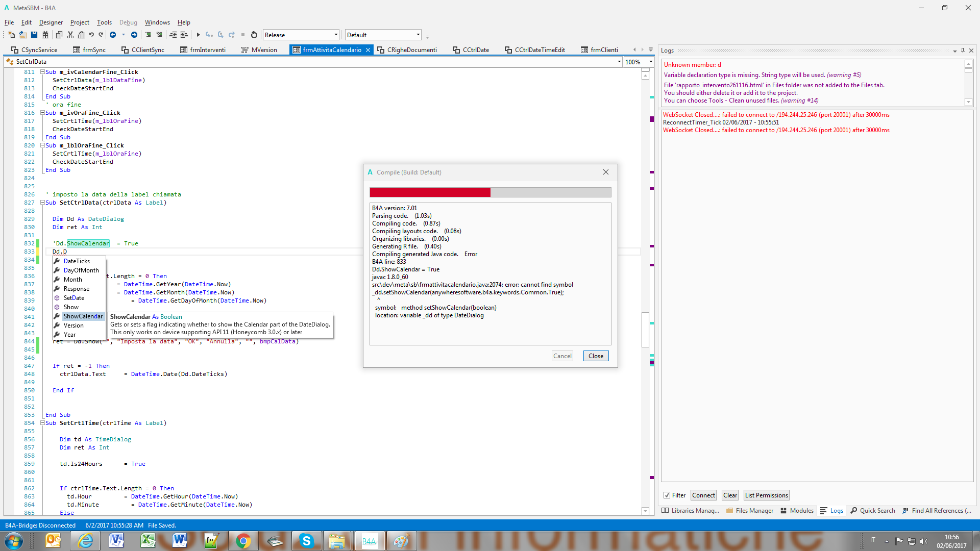Click the Navigate Backward blue arrow
This screenshot has width=980, height=551.
113,35
